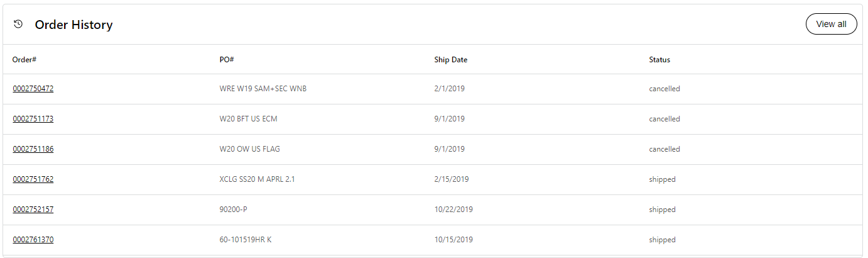Click the 10/22/2019 ship date cell
Image resolution: width=868 pixels, height=258 pixels.
point(453,210)
